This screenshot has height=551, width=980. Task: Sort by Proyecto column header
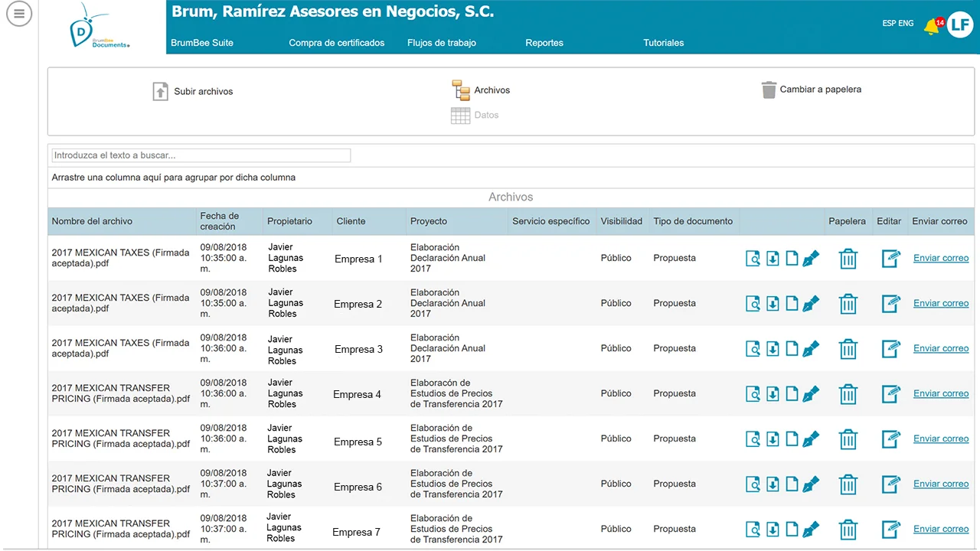coord(457,221)
